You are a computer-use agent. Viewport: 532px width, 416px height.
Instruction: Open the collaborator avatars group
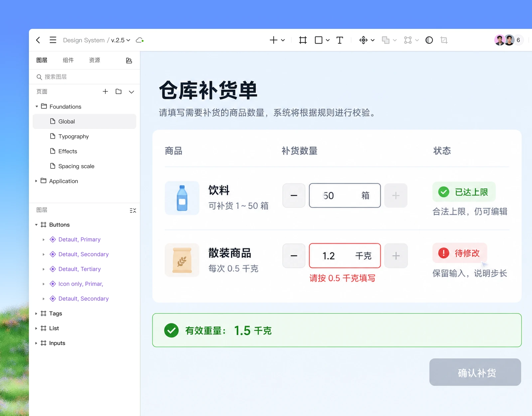tap(504, 40)
